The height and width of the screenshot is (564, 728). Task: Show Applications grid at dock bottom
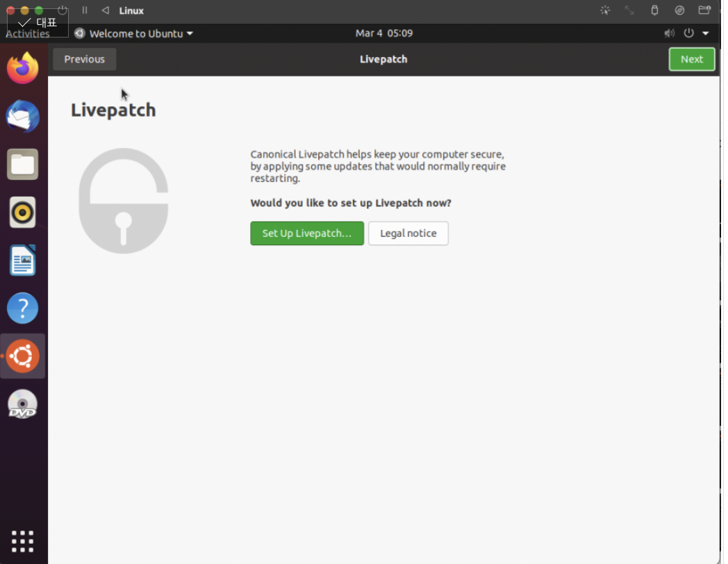22,541
